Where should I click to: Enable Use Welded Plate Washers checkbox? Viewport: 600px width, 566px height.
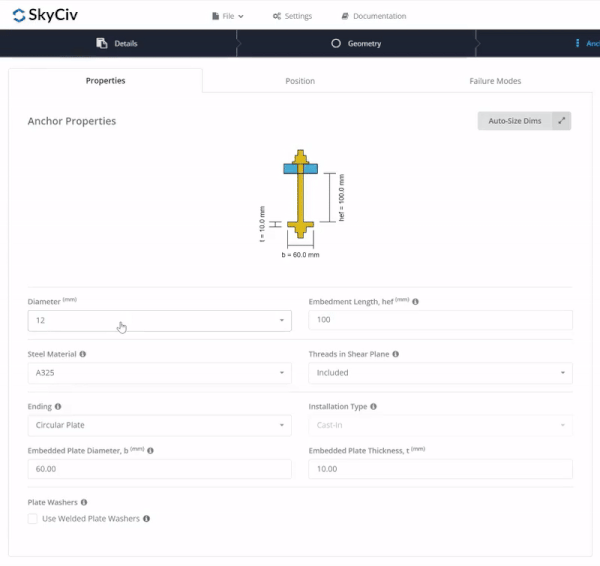33,519
